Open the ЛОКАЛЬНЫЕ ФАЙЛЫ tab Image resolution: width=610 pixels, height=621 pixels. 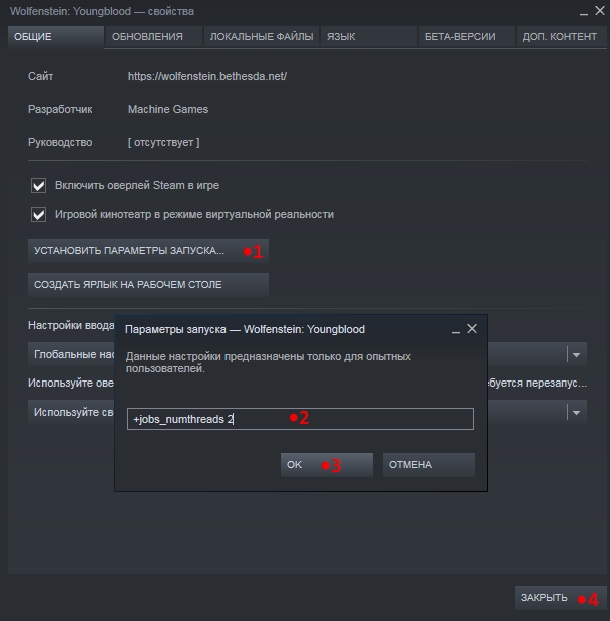(261, 37)
